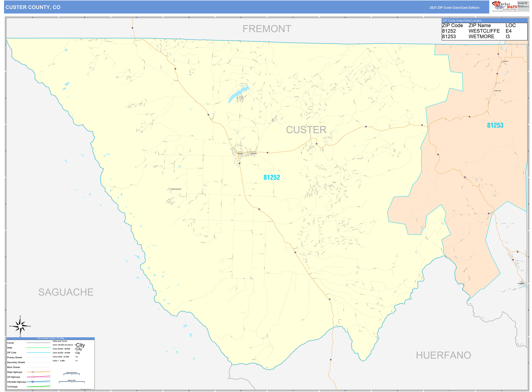
Task: Click the green State color bar in legend
Action: coord(39,348)
